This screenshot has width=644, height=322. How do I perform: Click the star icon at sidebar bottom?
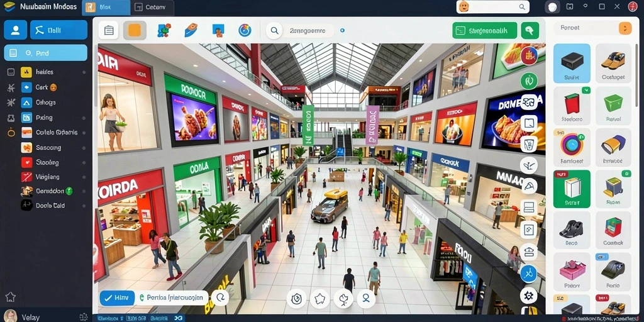point(10,297)
